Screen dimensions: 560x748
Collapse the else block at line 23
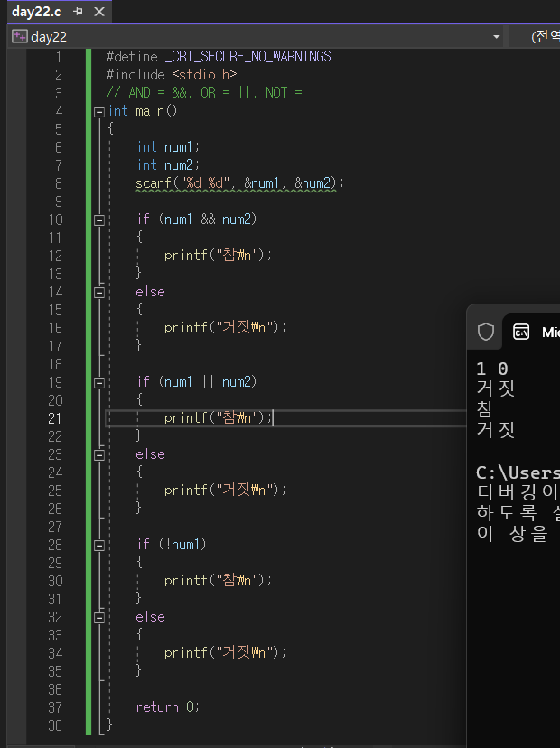pos(99,455)
